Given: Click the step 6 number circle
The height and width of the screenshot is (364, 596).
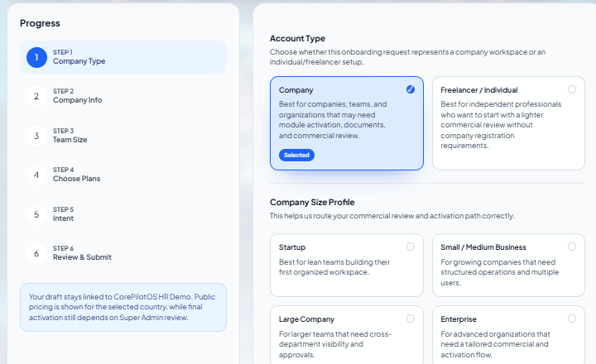Looking at the screenshot, I should pyautogui.click(x=36, y=253).
